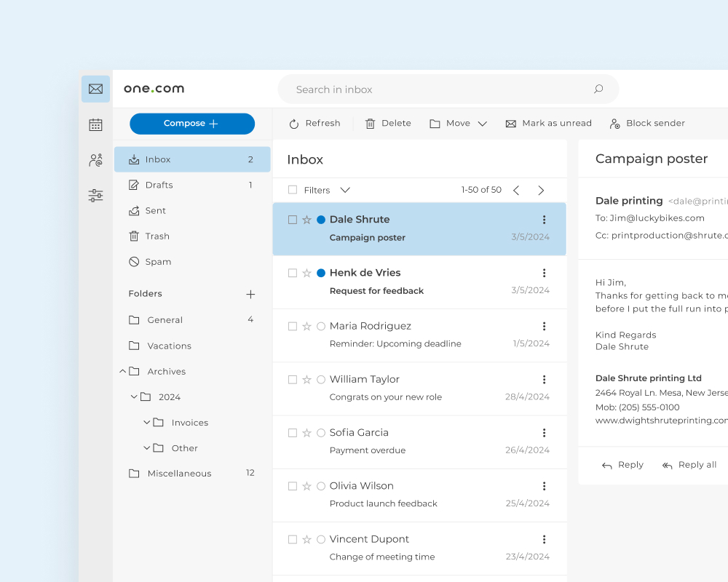Image resolution: width=728 pixels, height=582 pixels.
Task: Open the Vacations folder
Action: (x=192, y=346)
